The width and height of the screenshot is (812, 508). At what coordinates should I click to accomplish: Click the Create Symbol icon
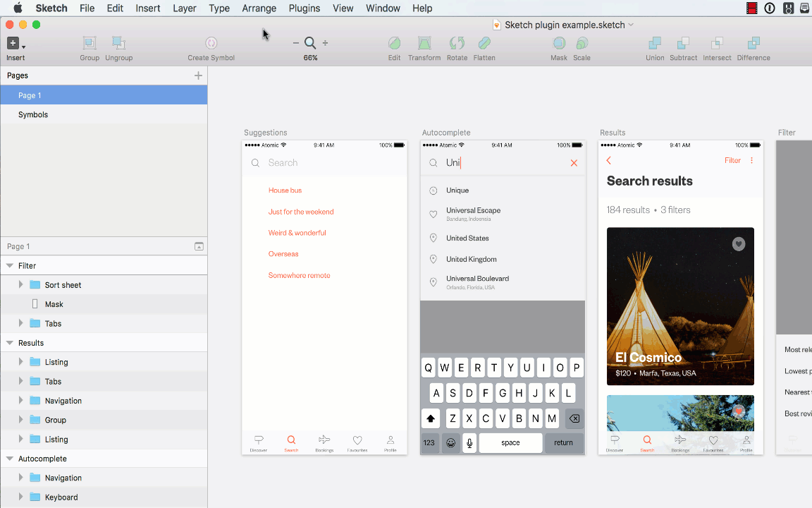pos(211,43)
